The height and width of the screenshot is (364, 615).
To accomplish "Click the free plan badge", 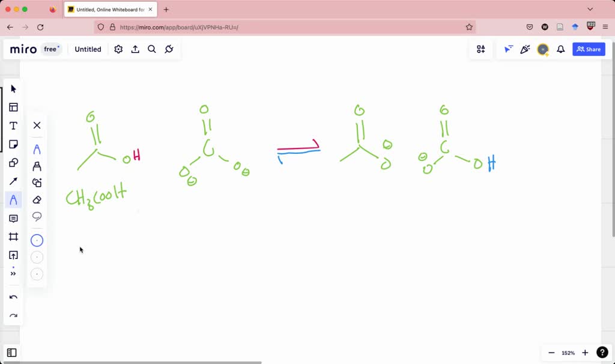I will [x=52, y=49].
